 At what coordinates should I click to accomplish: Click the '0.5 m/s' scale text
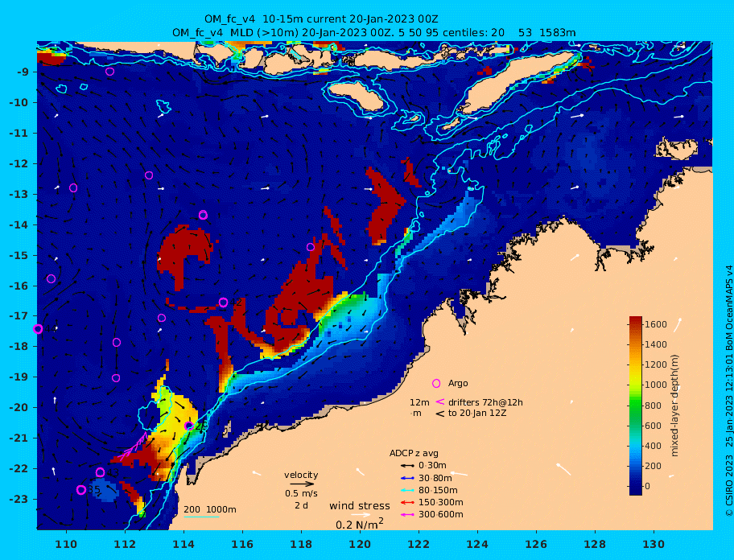click(301, 493)
